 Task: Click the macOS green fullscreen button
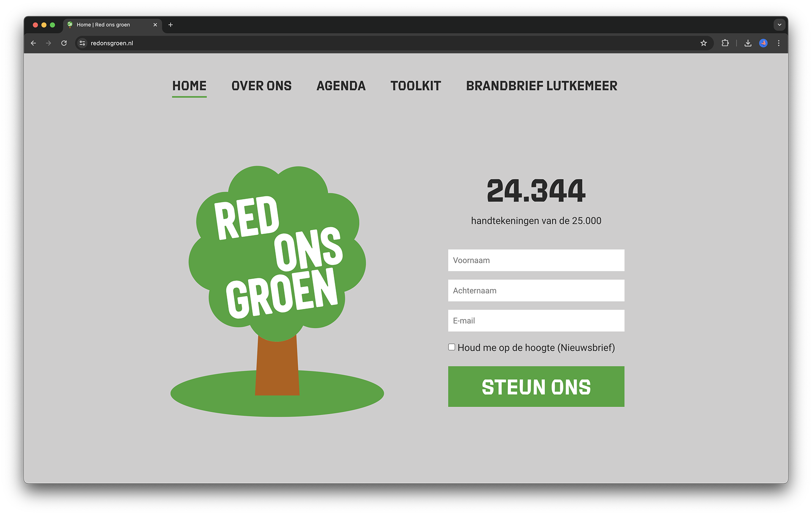pyautogui.click(x=52, y=25)
